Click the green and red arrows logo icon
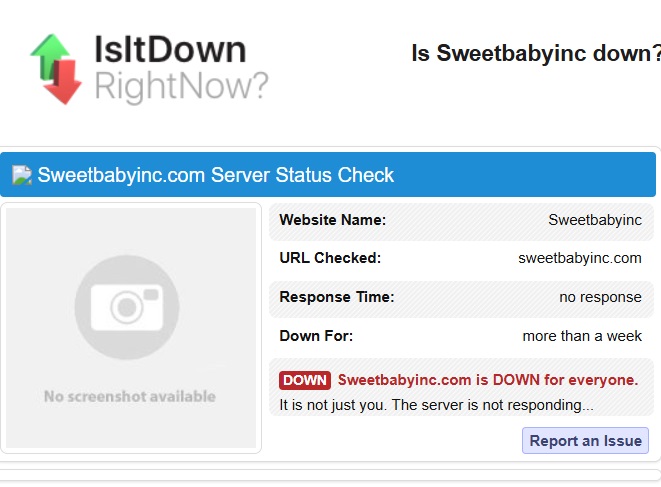Image resolution: width=661 pixels, height=487 pixels. tap(56, 69)
